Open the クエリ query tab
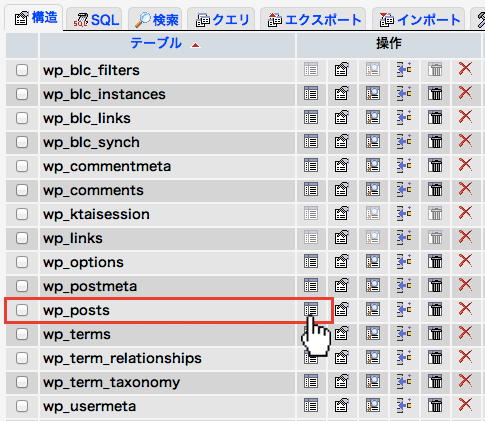 221,20
